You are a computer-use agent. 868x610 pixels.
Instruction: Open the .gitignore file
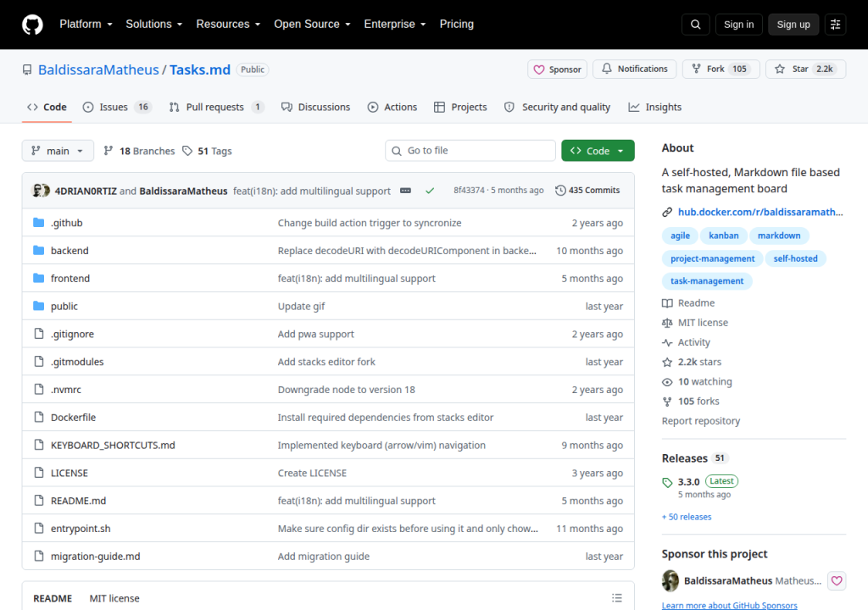[x=72, y=334]
